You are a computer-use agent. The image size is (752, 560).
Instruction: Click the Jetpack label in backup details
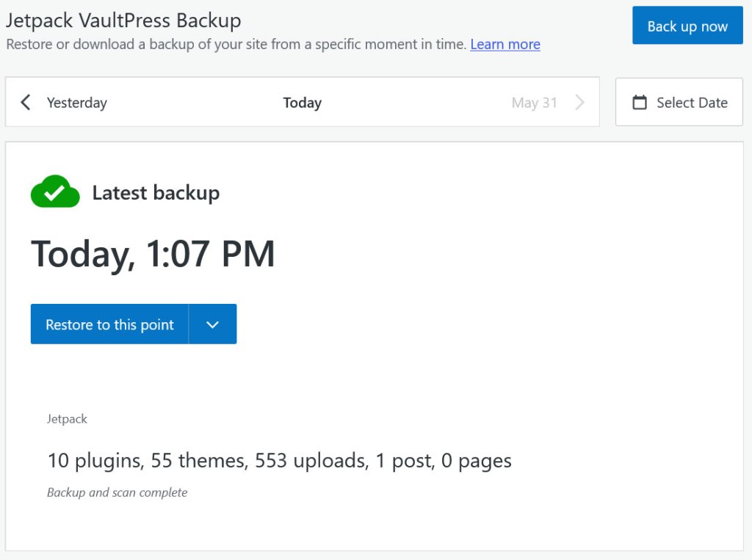pos(67,419)
